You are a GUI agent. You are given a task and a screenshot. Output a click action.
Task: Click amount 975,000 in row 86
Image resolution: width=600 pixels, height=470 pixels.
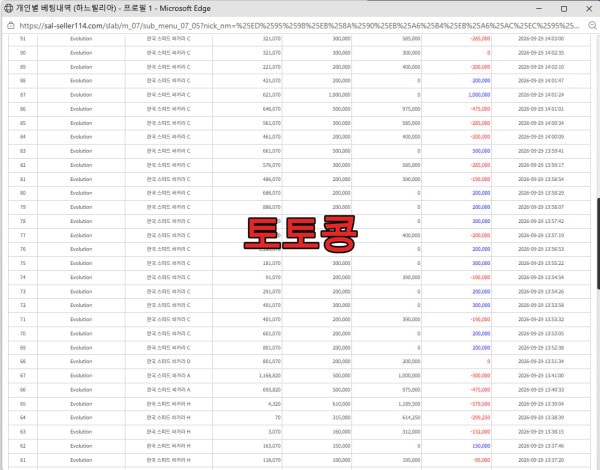tap(411, 109)
